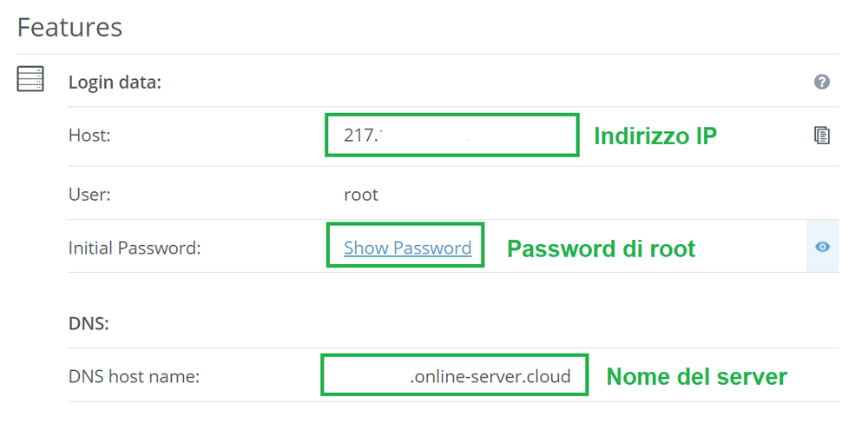Click the Features heading

click(69, 27)
